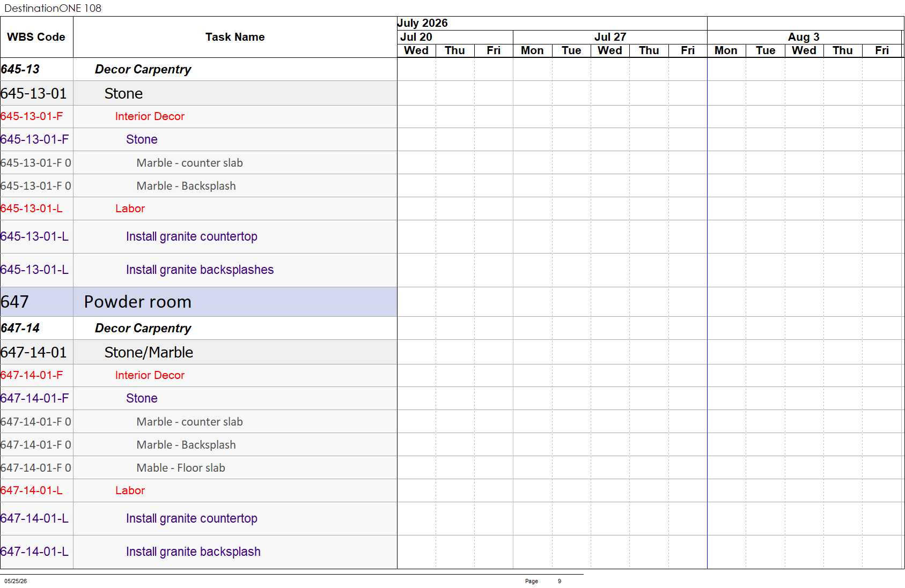This screenshot has height=588, width=905.
Task: Click the Page label in the footer
Action: click(531, 581)
